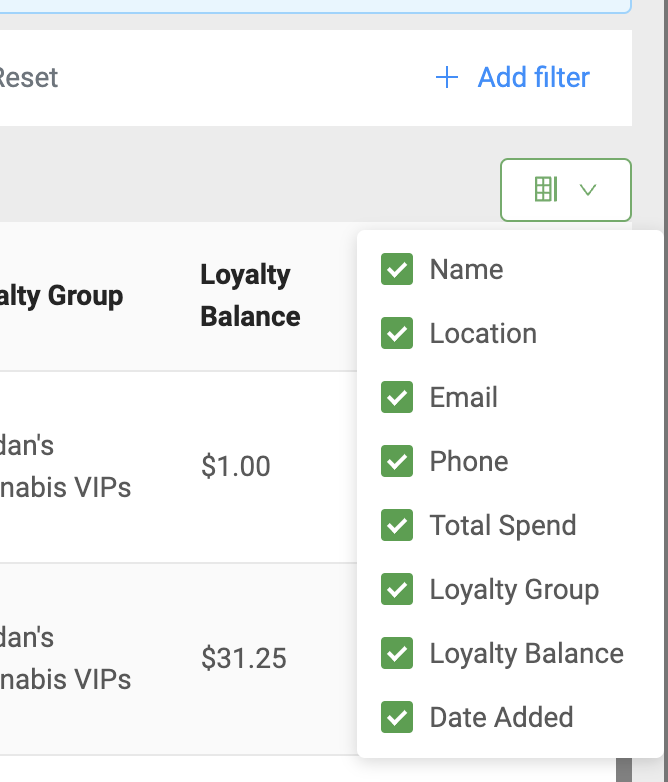Select the Total Spend menu label

[x=503, y=526]
